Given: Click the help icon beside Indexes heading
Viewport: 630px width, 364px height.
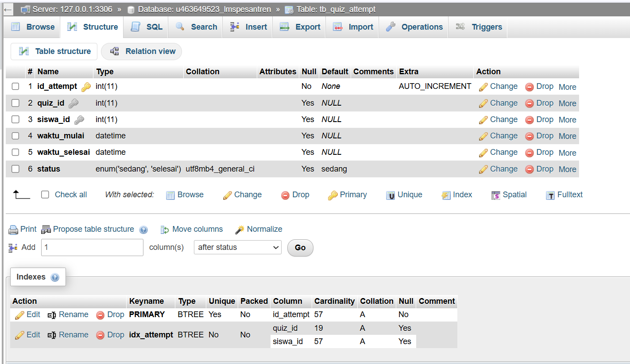Looking at the screenshot, I should point(55,278).
